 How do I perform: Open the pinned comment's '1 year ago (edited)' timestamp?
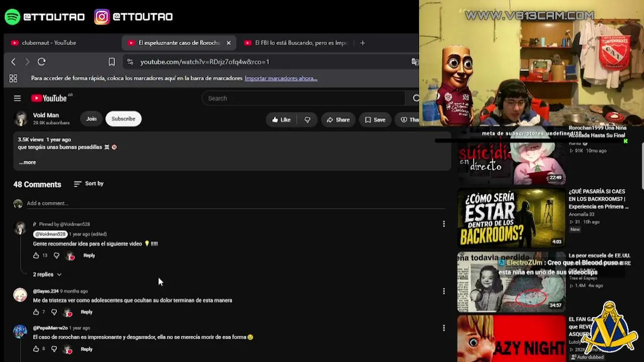(x=88, y=234)
